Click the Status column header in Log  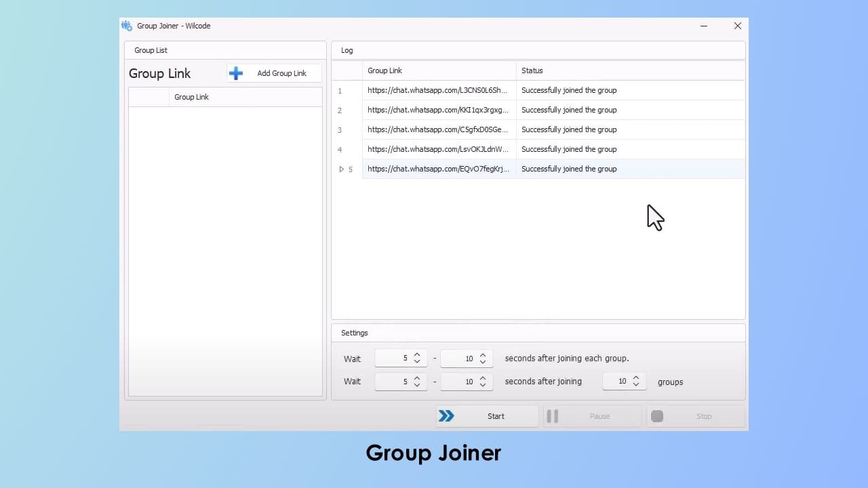[532, 70]
